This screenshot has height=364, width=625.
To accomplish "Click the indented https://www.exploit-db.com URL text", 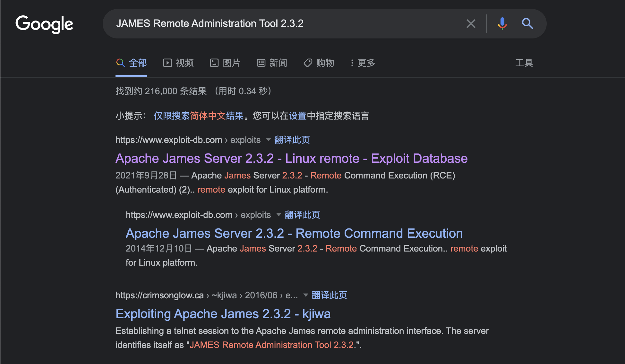I will (x=179, y=215).
